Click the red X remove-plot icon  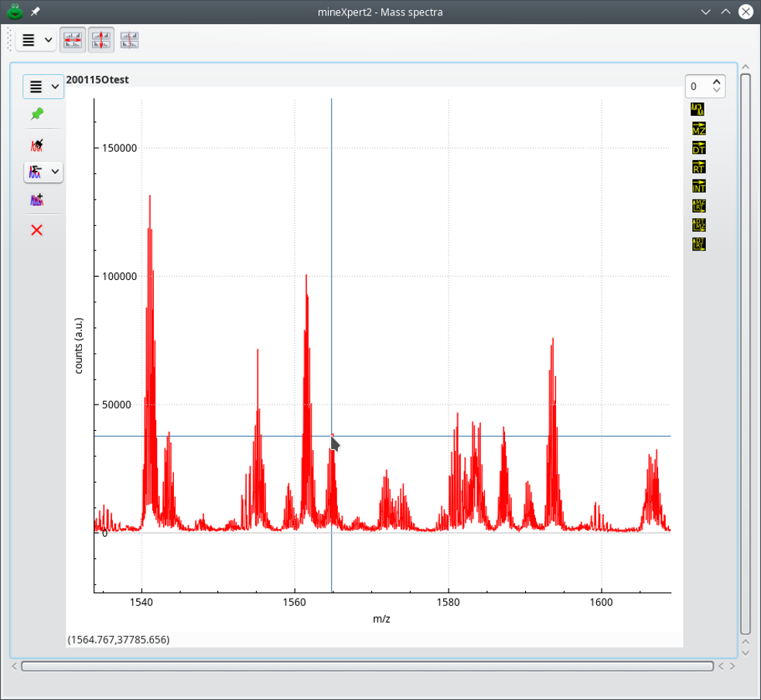click(x=36, y=230)
